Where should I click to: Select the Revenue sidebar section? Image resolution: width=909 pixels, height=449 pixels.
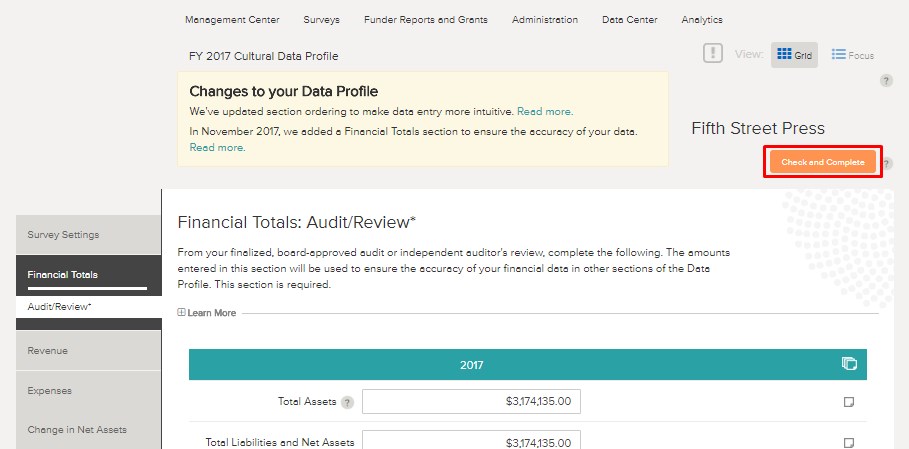click(x=48, y=351)
